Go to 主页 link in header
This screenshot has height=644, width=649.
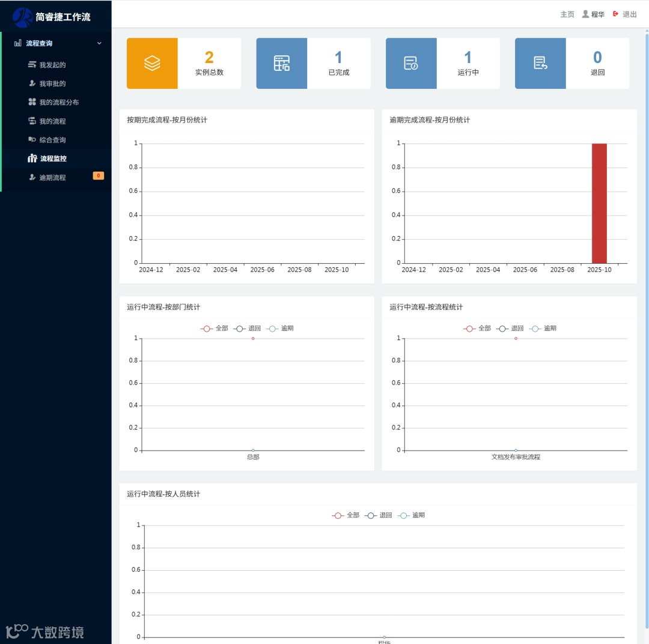tap(567, 14)
